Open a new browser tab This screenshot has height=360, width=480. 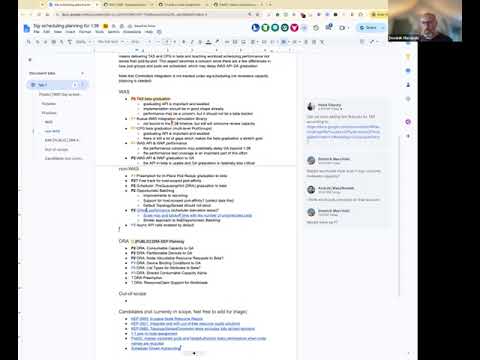click(270, 5)
